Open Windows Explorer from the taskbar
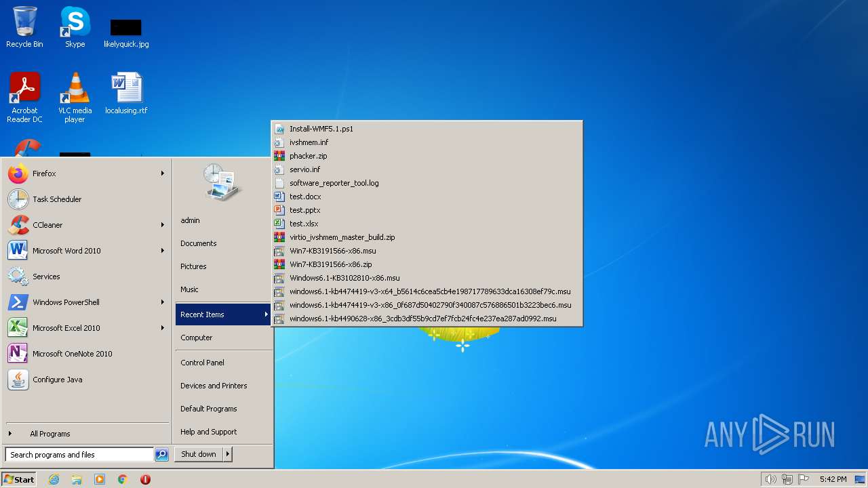Viewport: 868px width, 488px height. tap(77, 479)
